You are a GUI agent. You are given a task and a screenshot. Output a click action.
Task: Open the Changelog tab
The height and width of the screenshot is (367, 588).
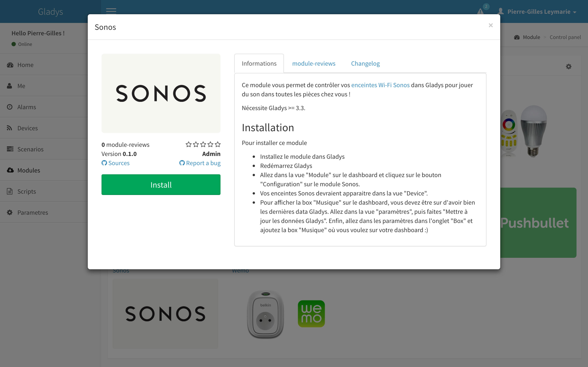365,63
